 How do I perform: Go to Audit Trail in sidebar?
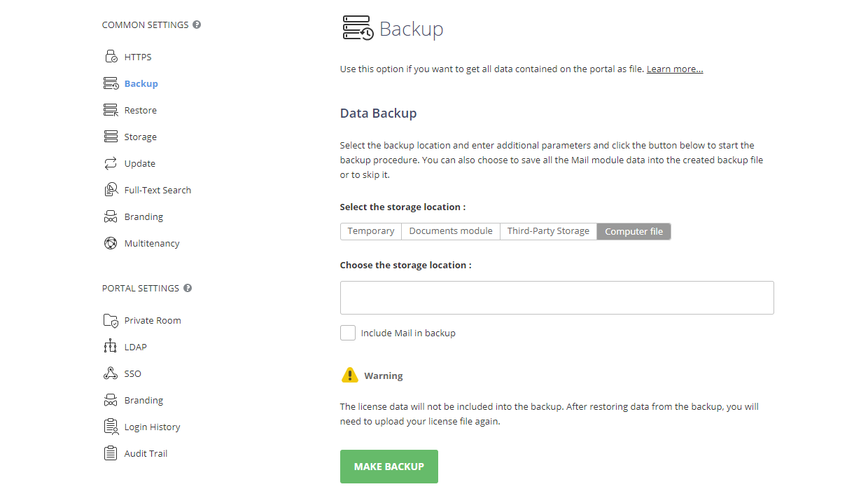point(146,453)
